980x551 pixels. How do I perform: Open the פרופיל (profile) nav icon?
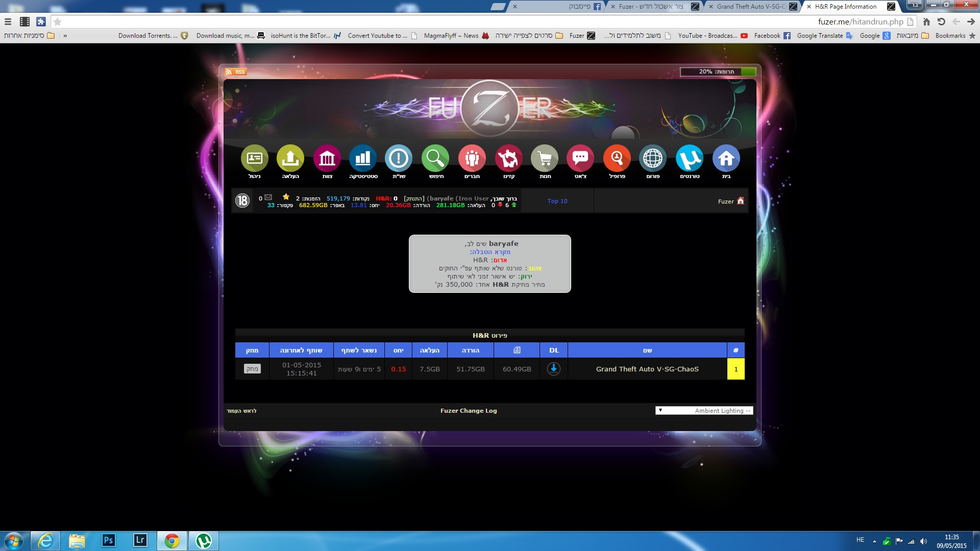[x=617, y=159]
